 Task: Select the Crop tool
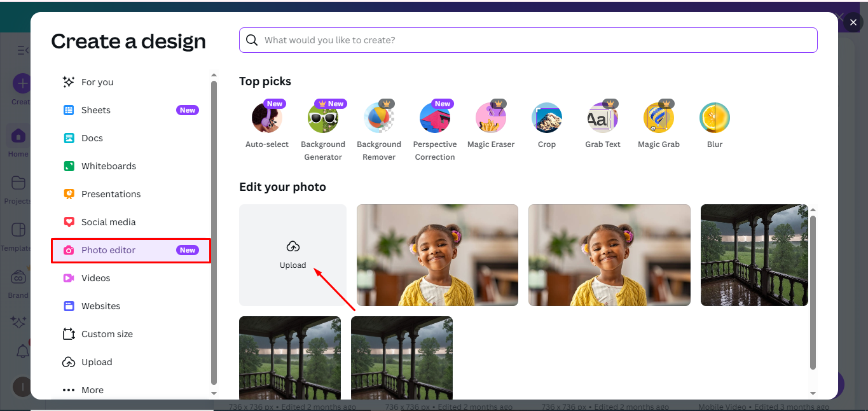pyautogui.click(x=546, y=118)
